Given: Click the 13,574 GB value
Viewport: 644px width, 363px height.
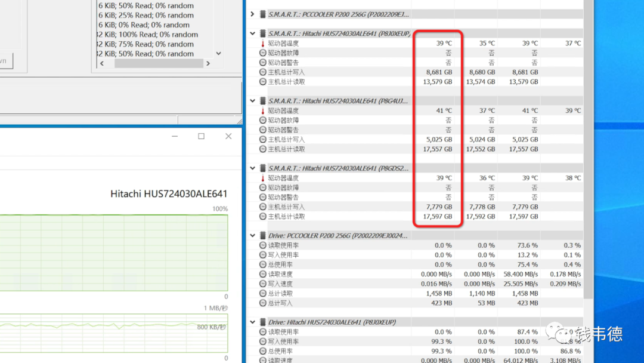Looking at the screenshot, I should tap(481, 82).
